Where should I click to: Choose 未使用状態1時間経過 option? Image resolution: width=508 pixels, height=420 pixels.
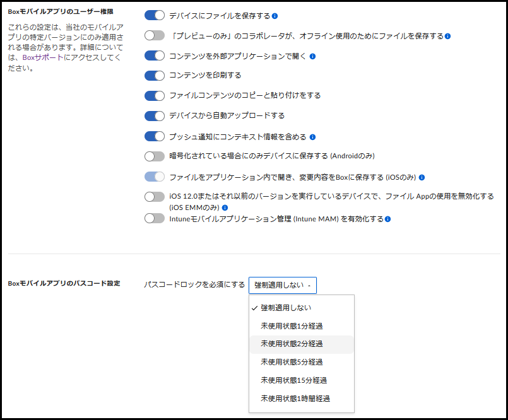301,399
